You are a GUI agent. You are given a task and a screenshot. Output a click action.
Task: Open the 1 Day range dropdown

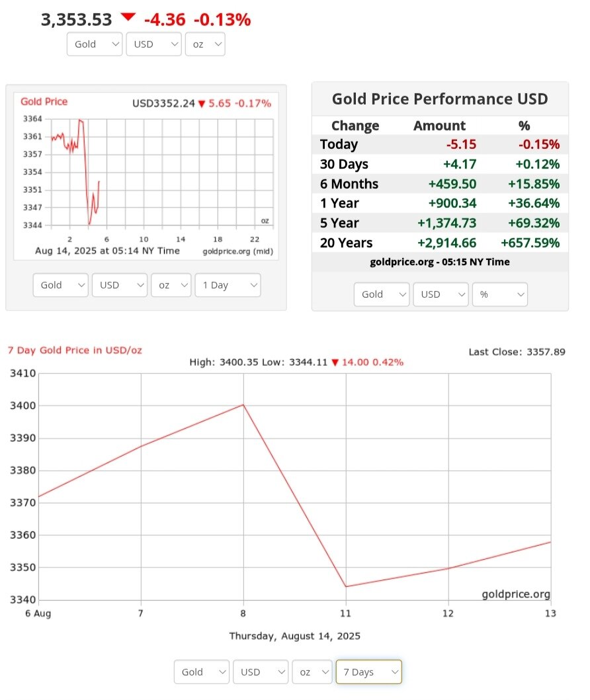pyautogui.click(x=228, y=285)
